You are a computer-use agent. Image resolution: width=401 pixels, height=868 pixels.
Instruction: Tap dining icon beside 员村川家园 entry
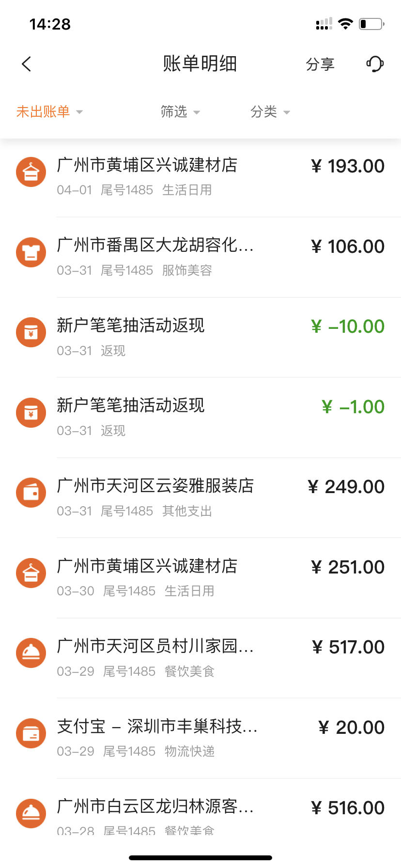click(x=31, y=653)
